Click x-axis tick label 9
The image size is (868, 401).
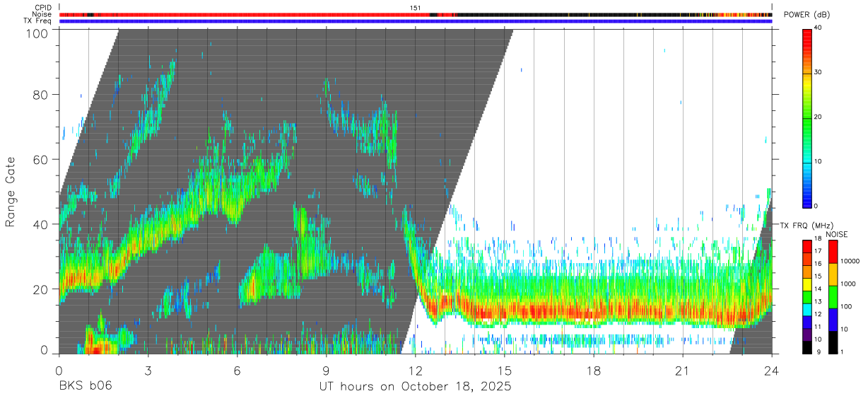(x=326, y=370)
